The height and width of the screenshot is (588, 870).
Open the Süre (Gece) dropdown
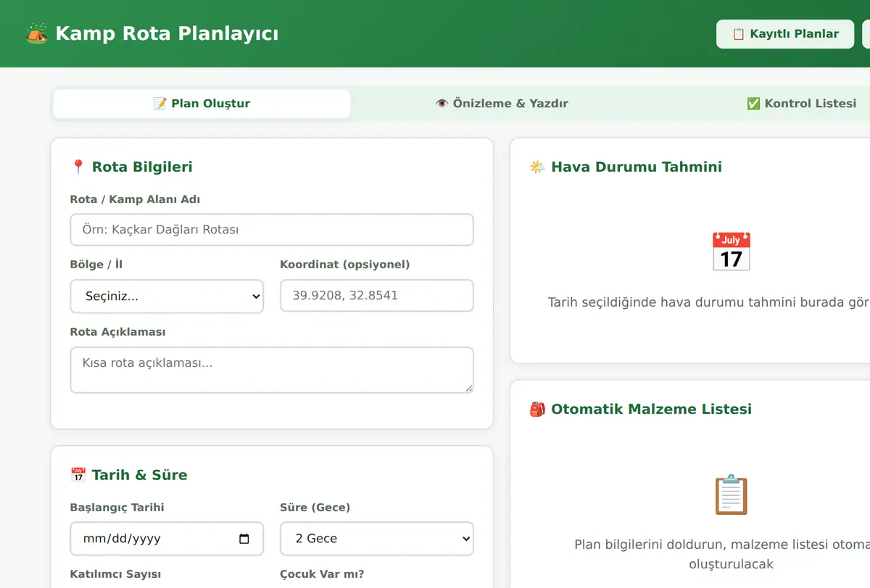tap(377, 539)
